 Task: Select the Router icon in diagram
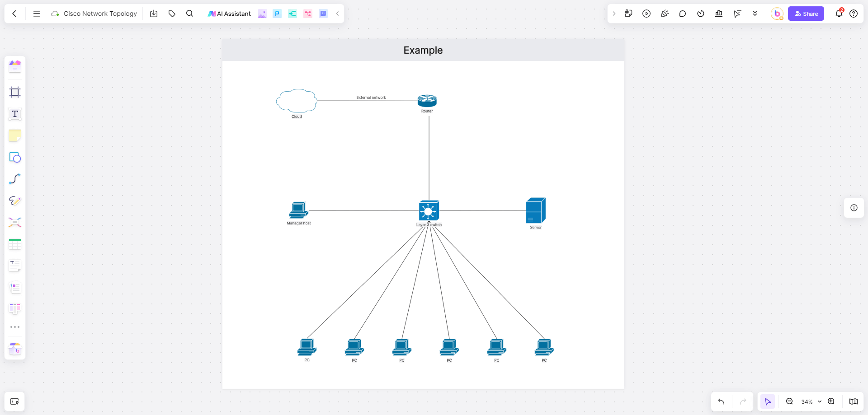click(x=427, y=101)
